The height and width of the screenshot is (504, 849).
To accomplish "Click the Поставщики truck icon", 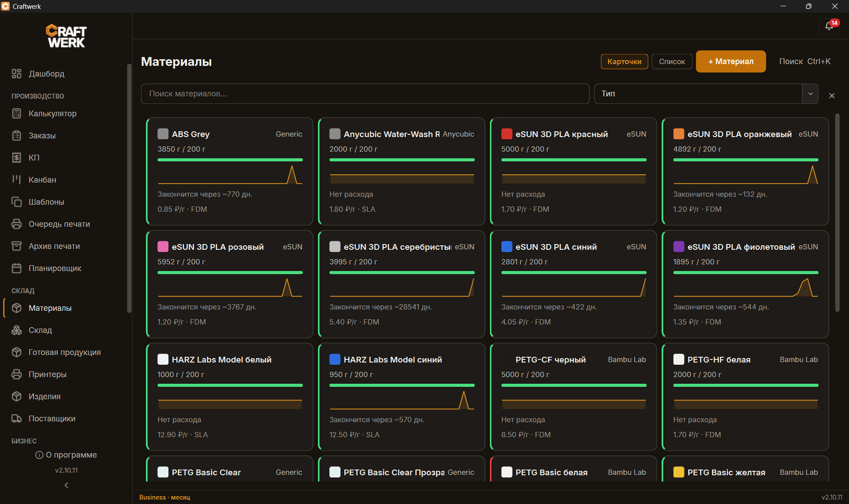I will (17, 419).
